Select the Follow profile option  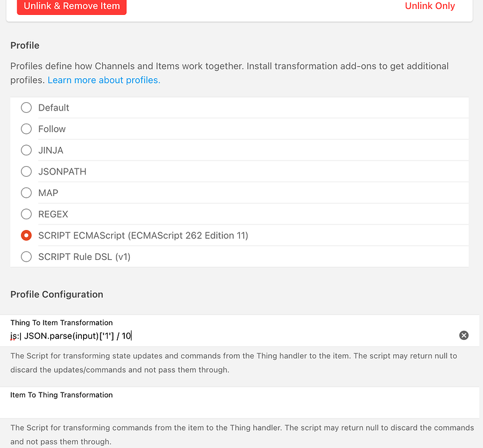coord(26,129)
